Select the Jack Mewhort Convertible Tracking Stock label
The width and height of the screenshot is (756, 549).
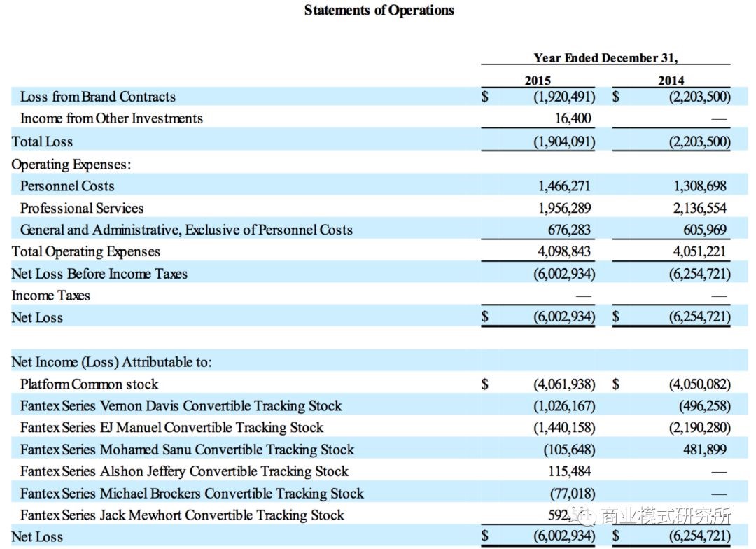point(182,515)
